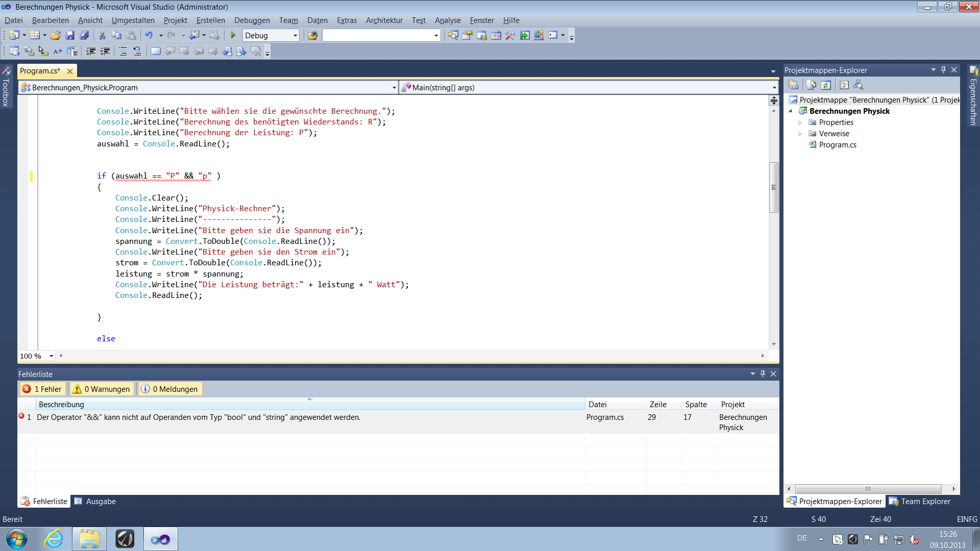
Task: Toggle the 0 Meldungen filter
Action: (169, 389)
